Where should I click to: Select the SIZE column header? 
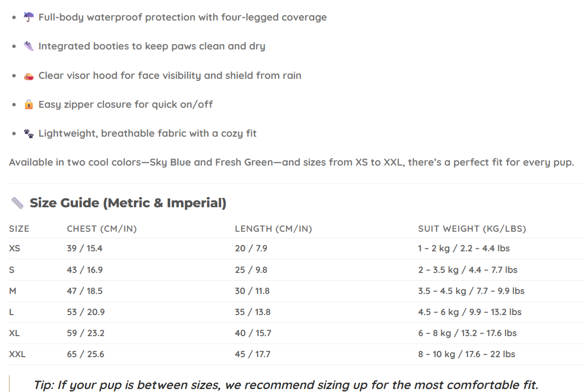point(19,229)
